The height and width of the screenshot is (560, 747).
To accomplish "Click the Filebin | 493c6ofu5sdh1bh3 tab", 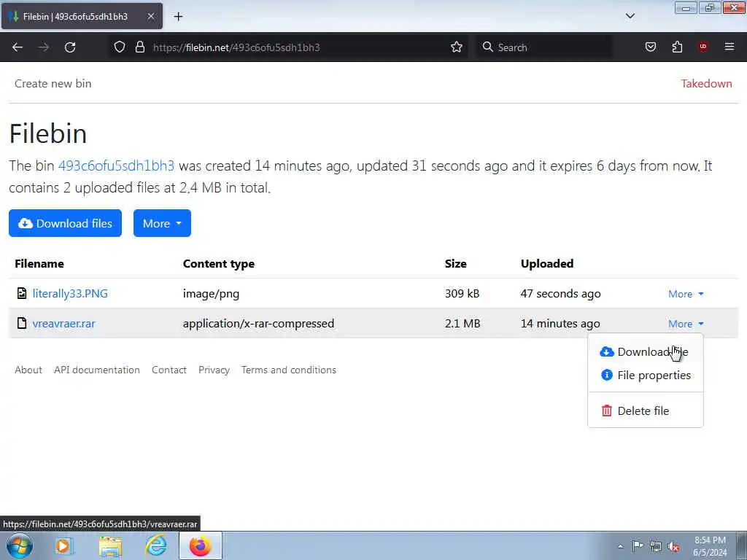I will pyautogui.click(x=82, y=16).
